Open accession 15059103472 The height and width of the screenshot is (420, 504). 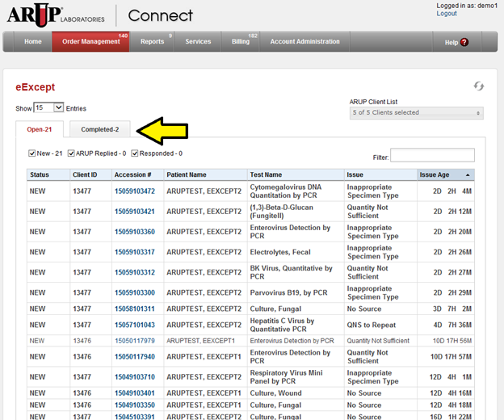click(135, 191)
